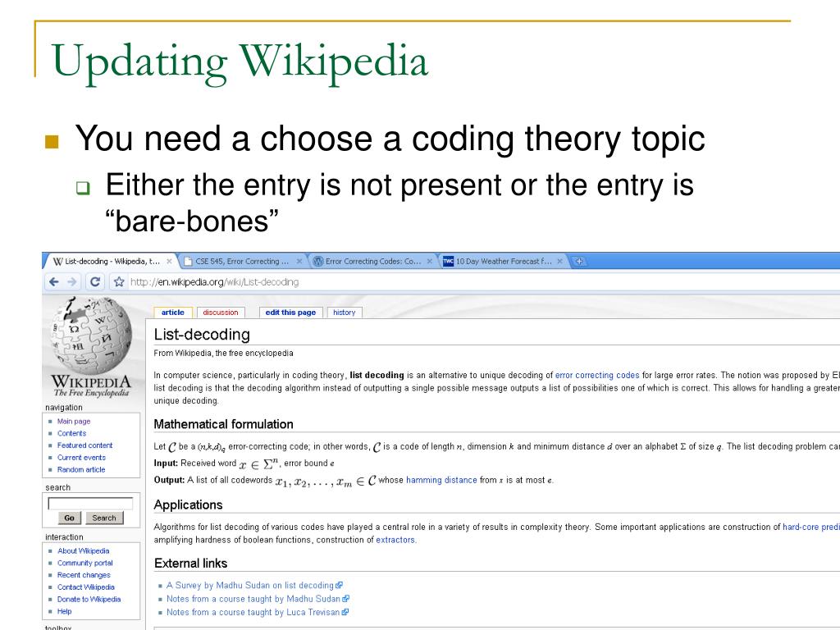This screenshot has width=840, height=630.
Task: Click the Updating Wikipedia slide title
Action: 240,62
